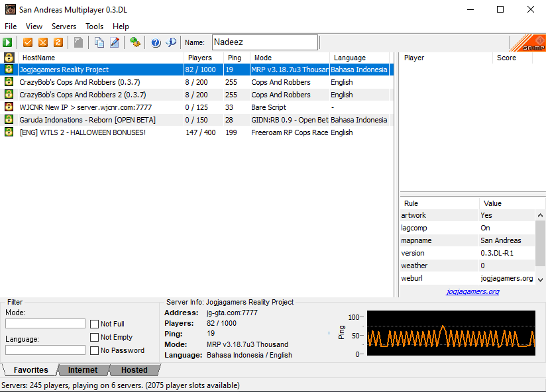
Task: Click the rules list scrollbar thumb
Action: pyautogui.click(x=540, y=243)
